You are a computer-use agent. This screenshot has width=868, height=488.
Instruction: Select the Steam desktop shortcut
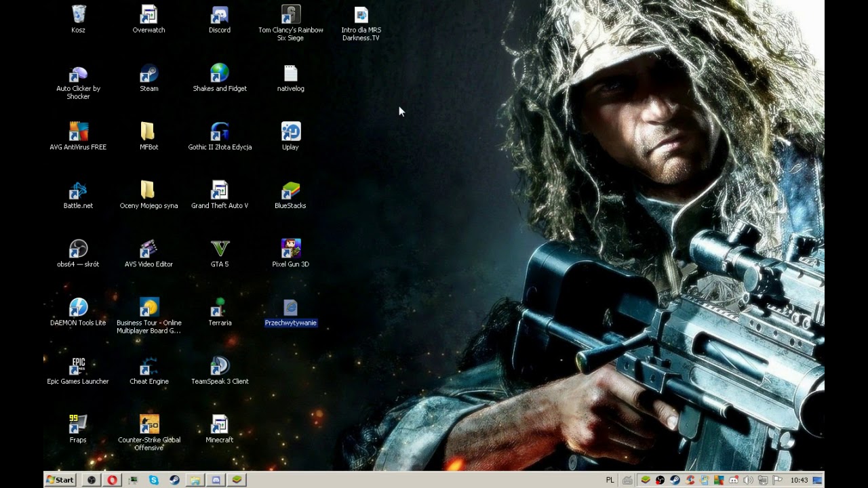point(149,78)
